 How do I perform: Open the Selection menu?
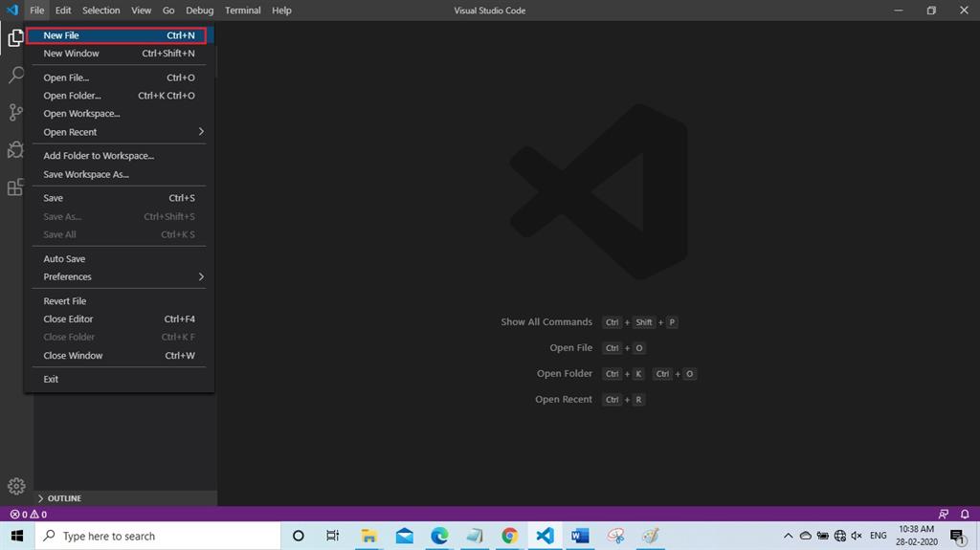pyautogui.click(x=100, y=10)
